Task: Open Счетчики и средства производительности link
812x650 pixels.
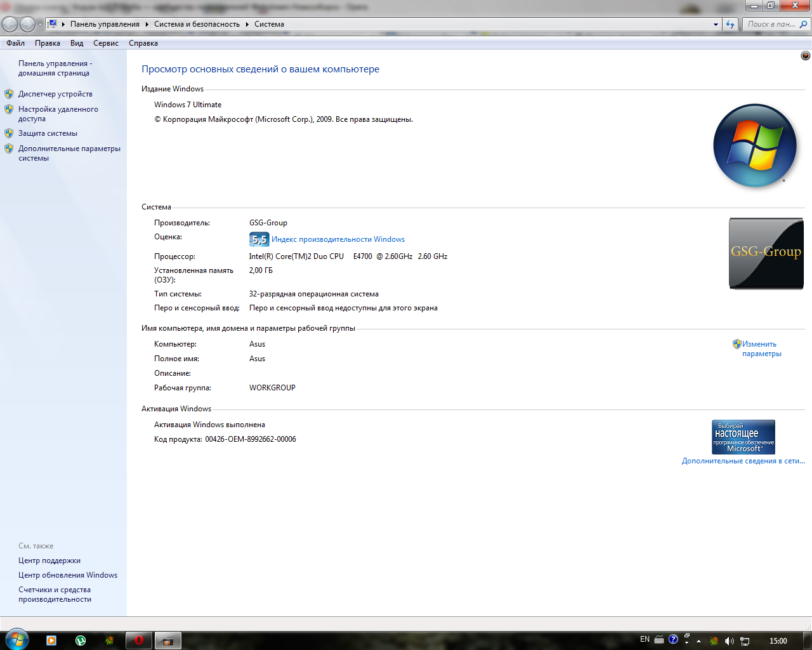Action: point(55,594)
